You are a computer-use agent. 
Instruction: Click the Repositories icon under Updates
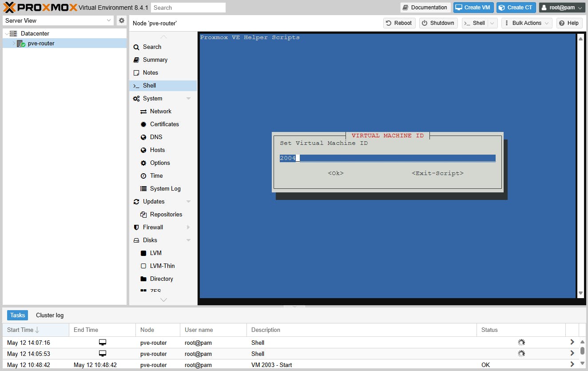pyautogui.click(x=143, y=214)
